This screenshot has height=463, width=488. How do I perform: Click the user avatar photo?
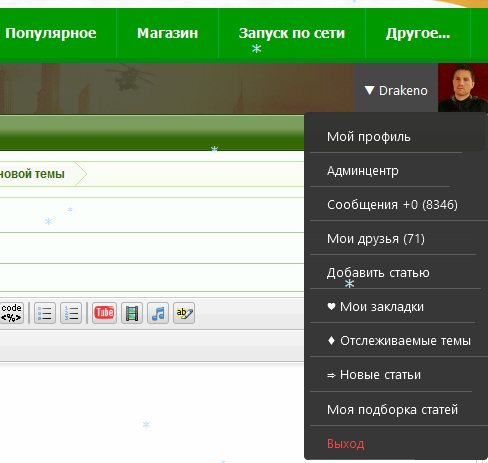tap(463, 88)
